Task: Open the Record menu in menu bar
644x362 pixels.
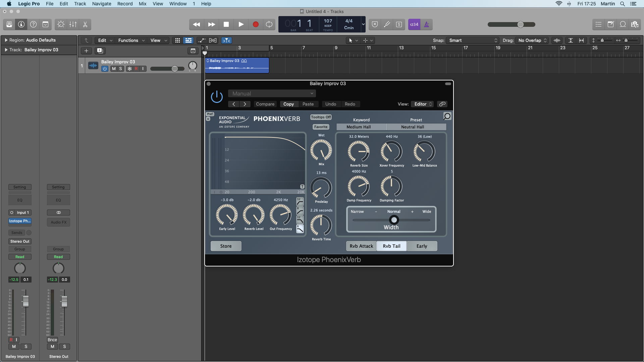Action: pos(125,4)
